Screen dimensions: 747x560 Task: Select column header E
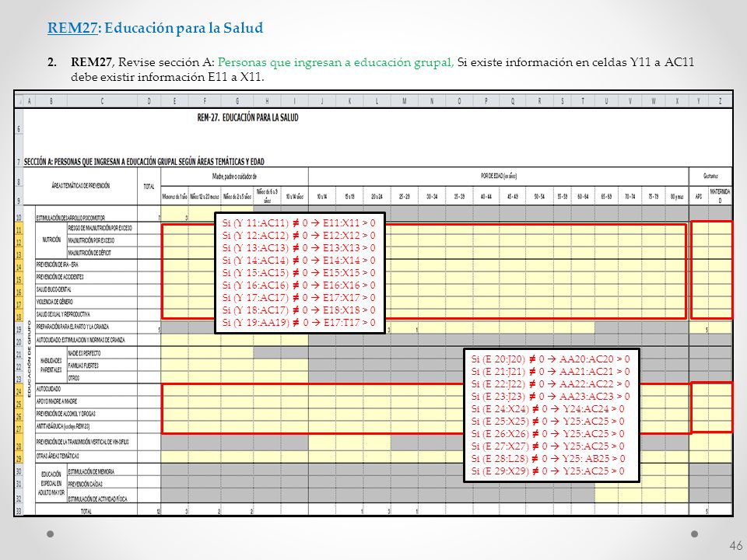pyautogui.click(x=174, y=101)
